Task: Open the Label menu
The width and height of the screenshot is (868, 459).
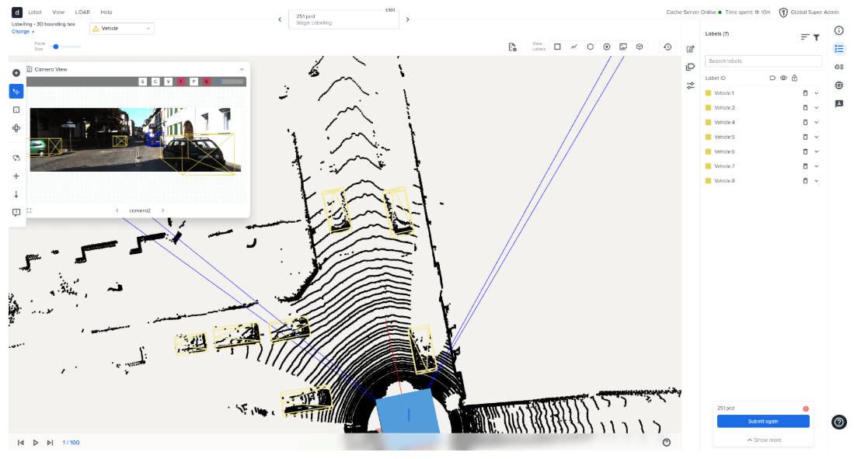Action: 34,12
